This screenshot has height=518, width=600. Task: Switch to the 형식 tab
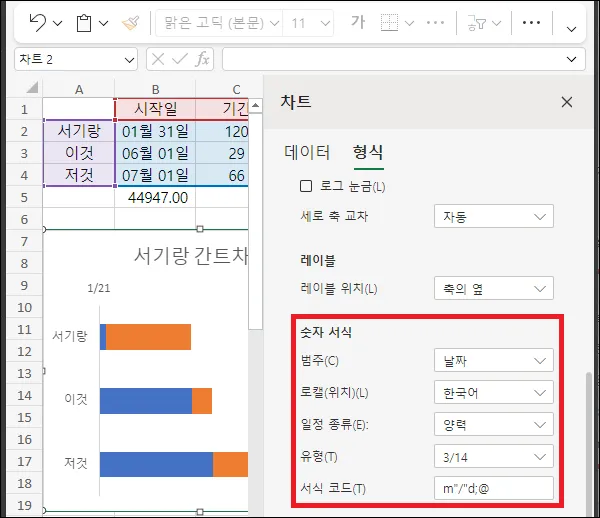click(368, 152)
